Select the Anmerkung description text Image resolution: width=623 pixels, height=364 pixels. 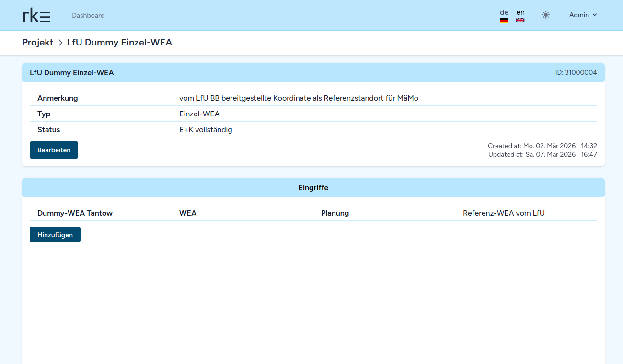(x=299, y=98)
